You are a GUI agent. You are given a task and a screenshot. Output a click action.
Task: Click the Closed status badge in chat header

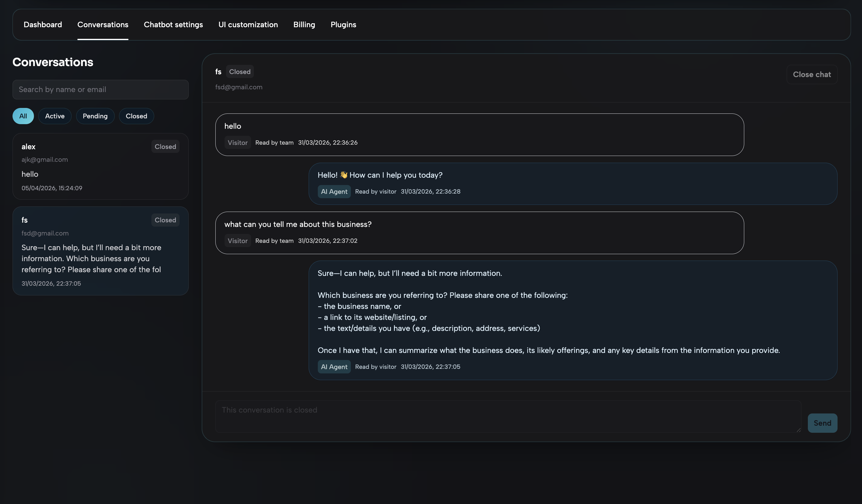pyautogui.click(x=240, y=72)
